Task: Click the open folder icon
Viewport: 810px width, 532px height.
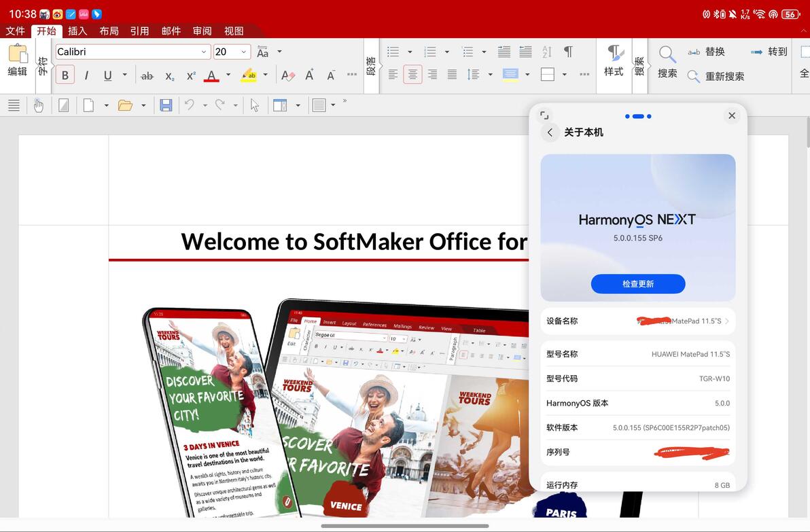Action: [x=125, y=105]
